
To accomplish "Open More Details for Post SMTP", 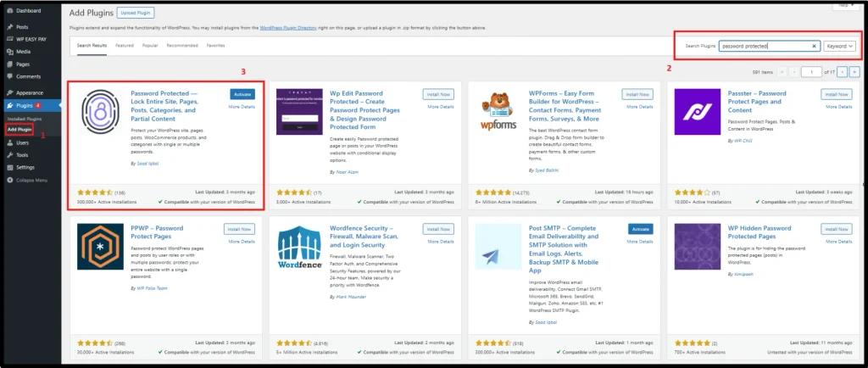I will [641, 242].
